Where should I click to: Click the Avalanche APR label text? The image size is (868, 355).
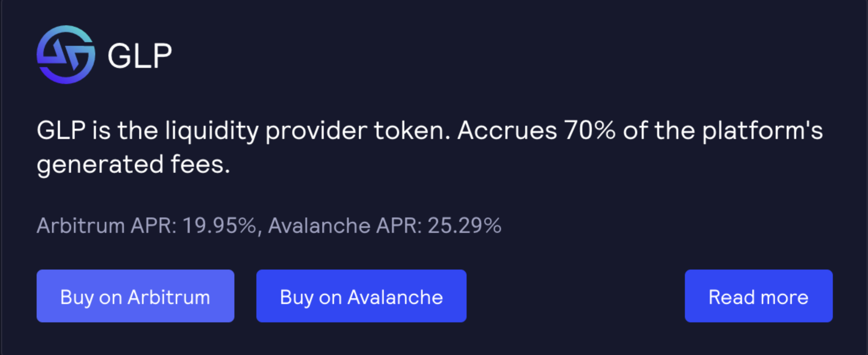tap(345, 225)
